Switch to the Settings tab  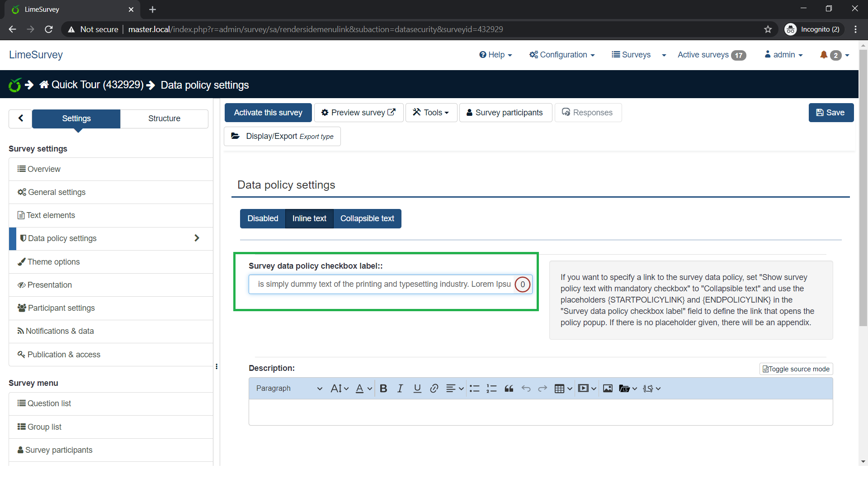click(76, 119)
